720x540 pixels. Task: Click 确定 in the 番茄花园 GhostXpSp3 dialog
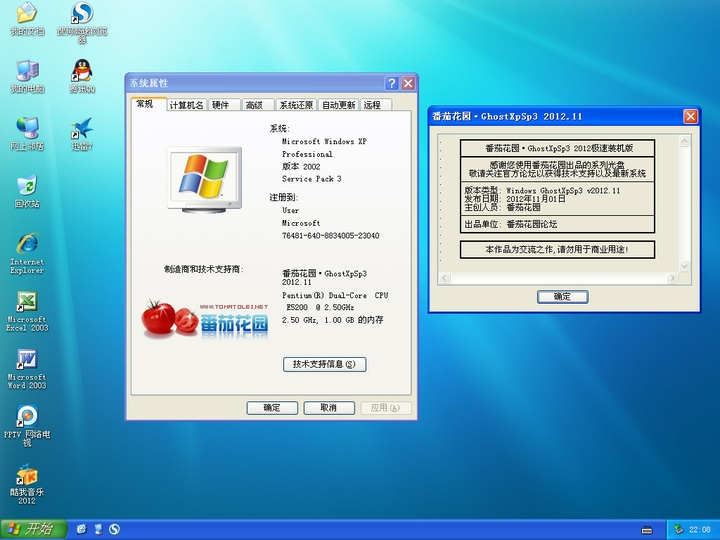tap(562, 297)
